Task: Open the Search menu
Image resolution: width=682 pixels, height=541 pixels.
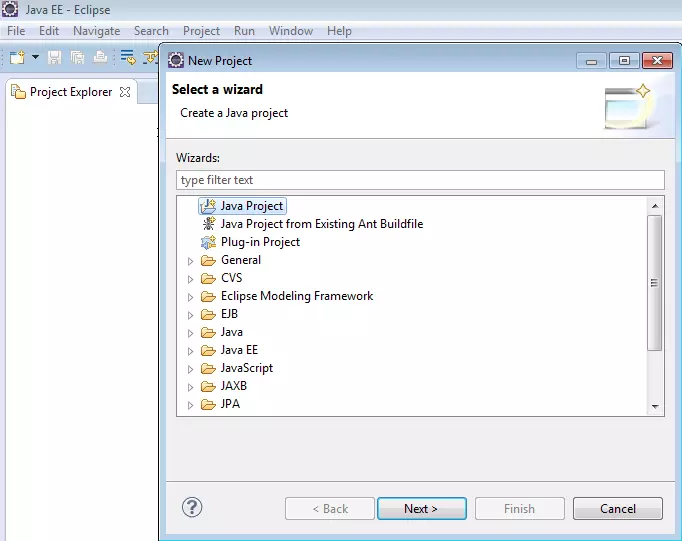Action: (x=151, y=31)
